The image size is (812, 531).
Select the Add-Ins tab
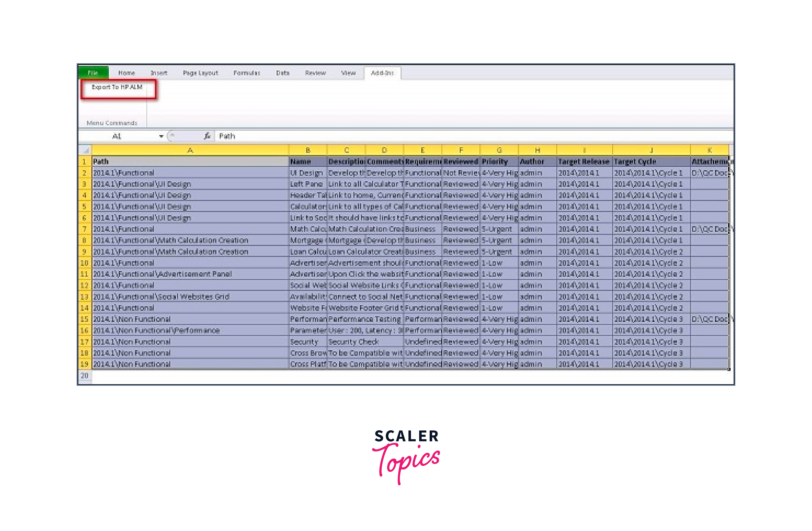382,73
